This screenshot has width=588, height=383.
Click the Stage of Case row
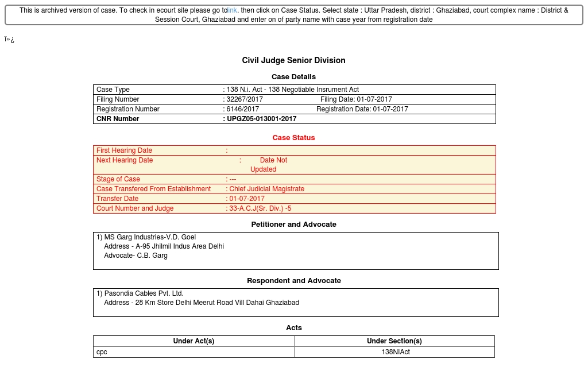pos(118,179)
